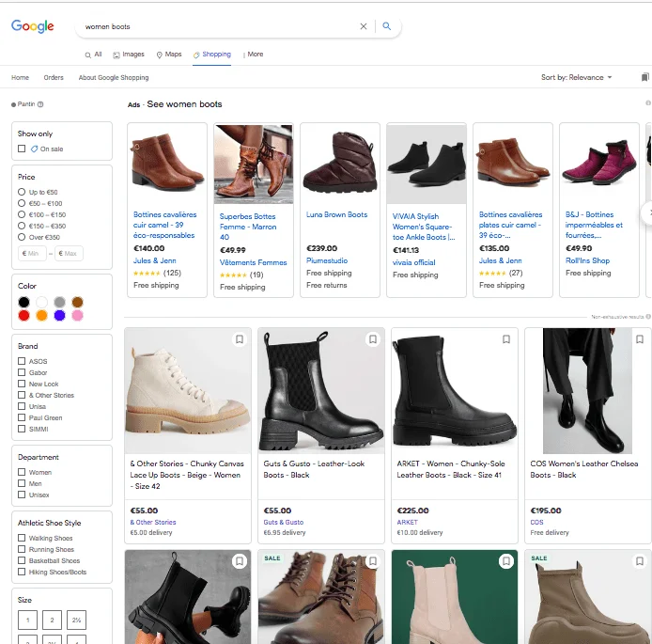The height and width of the screenshot is (644, 652).
Task: Bookmark the ARKET chunky-sole boots
Action: (x=506, y=339)
